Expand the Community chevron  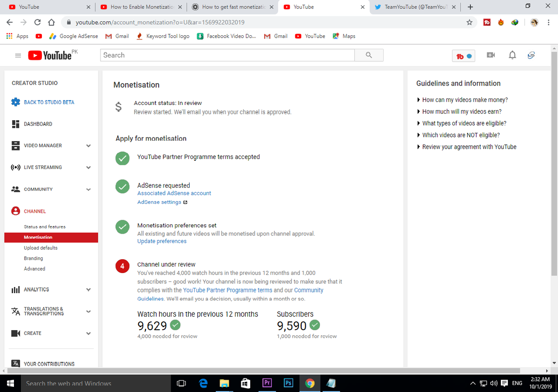[88, 189]
